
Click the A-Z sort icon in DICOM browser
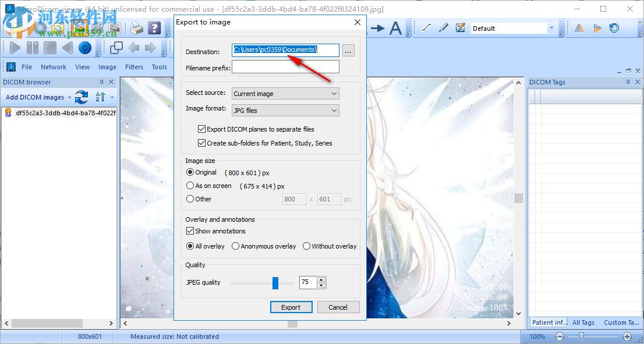pos(101,97)
